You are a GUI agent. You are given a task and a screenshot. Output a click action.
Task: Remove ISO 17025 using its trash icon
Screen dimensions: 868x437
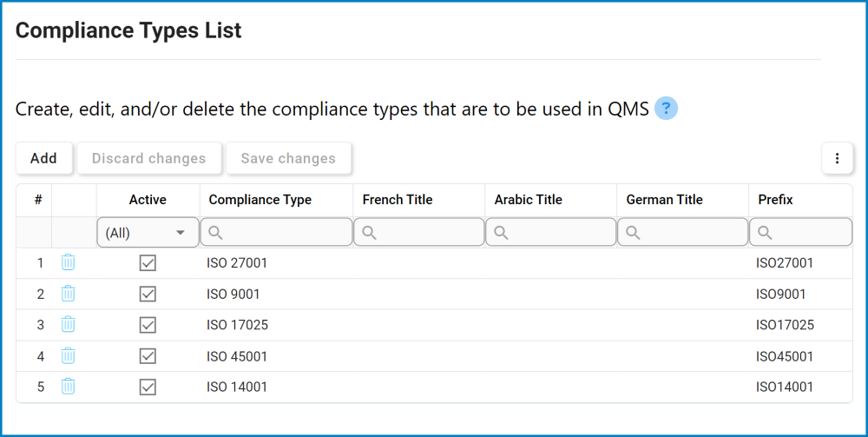pyautogui.click(x=68, y=324)
